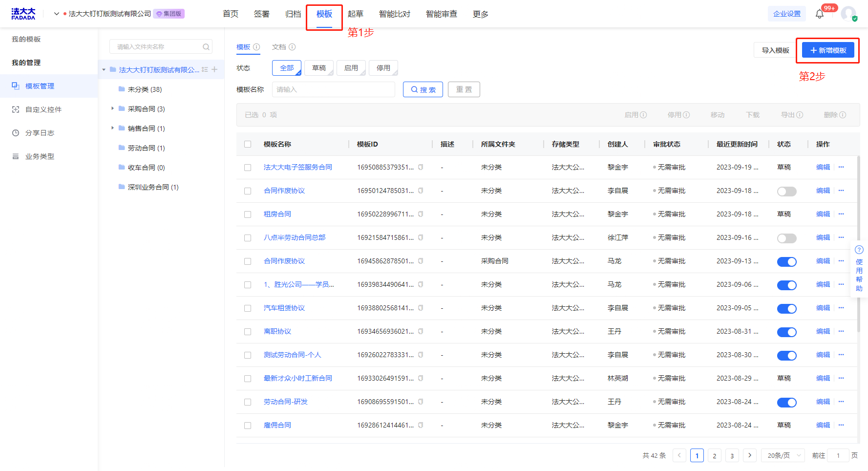Click the info icon next to 文档 tab
The height and width of the screenshot is (471, 868).
point(292,47)
